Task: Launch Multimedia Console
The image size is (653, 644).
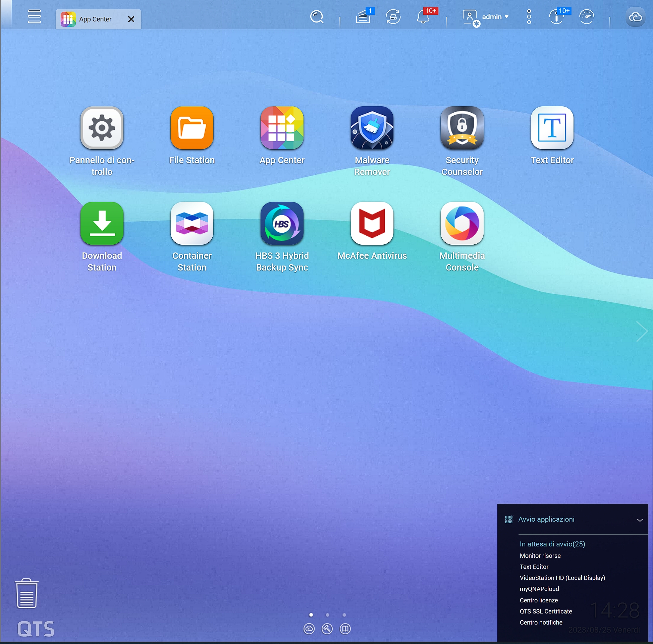Action: coord(462,223)
